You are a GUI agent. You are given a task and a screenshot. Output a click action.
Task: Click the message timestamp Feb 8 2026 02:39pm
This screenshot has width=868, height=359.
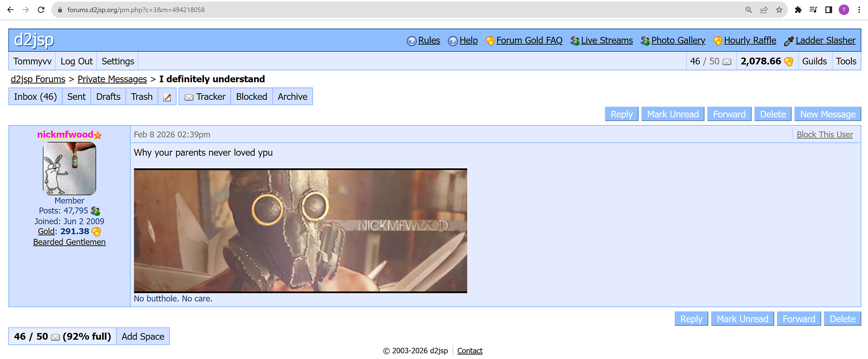coord(172,135)
